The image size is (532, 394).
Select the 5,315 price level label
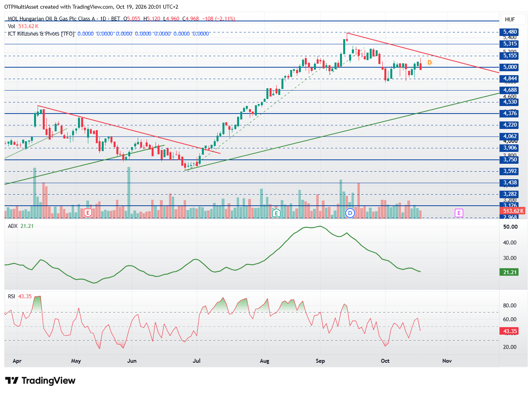click(510, 44)
